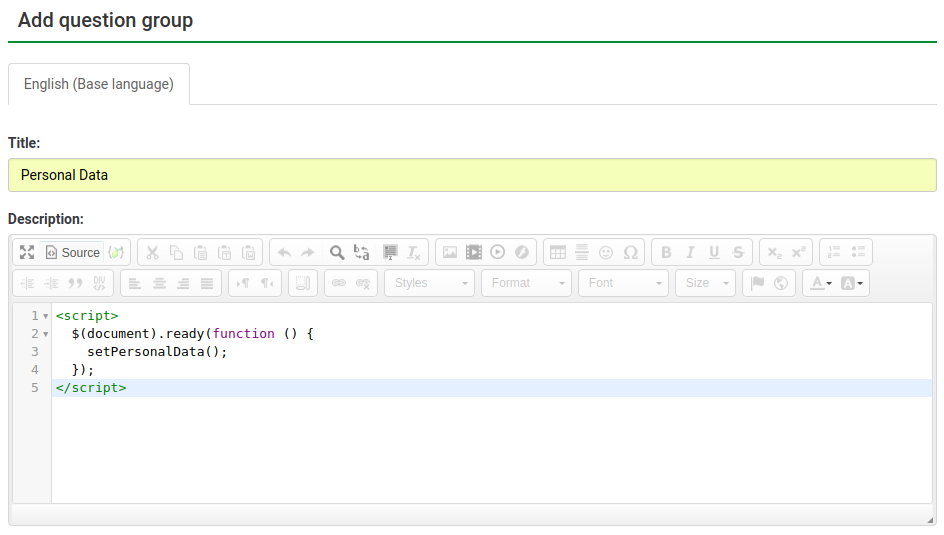Click the editor resize handle corner
The width and height of the screenshot is (944, 535).
pos(931,520)
